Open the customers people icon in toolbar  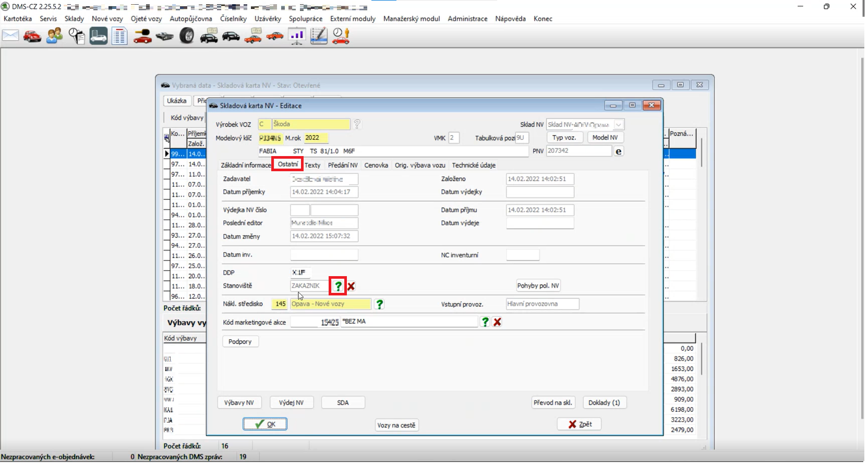[54, 35]
